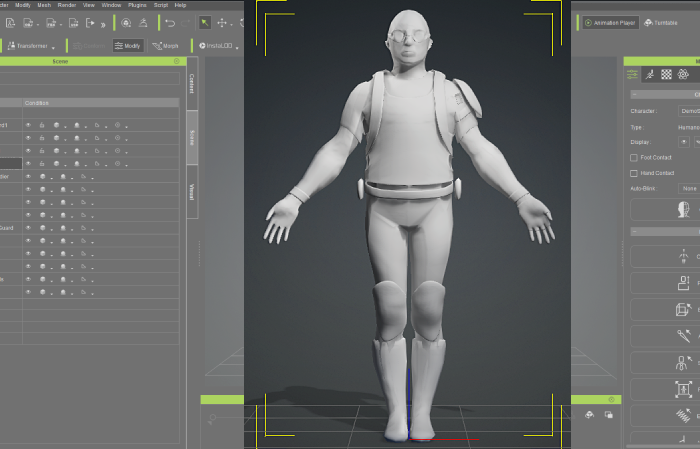Click the Animation Player button
The width and height of the screenshot is (700, 449).
[x=610, y=23]
